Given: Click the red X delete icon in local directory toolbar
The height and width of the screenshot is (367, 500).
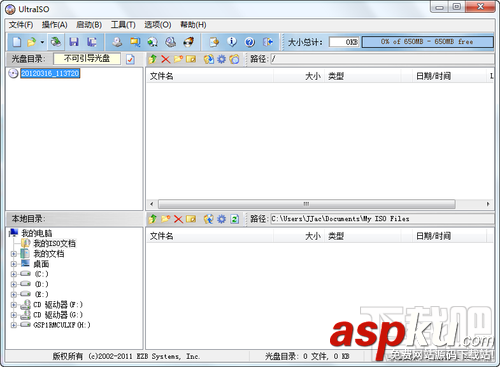Looking at the screenshot, I should (x=178, y=219).
